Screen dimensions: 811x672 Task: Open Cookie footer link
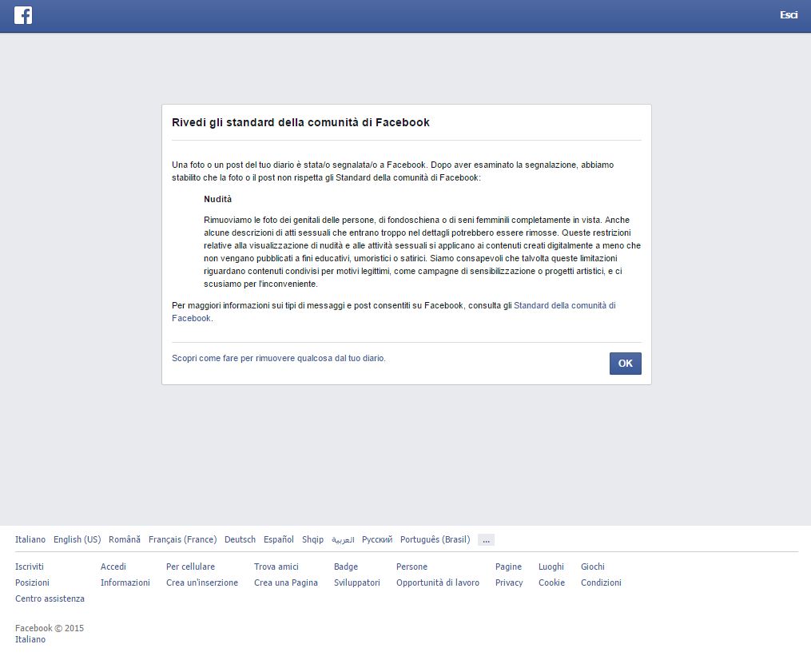(551, 583)
